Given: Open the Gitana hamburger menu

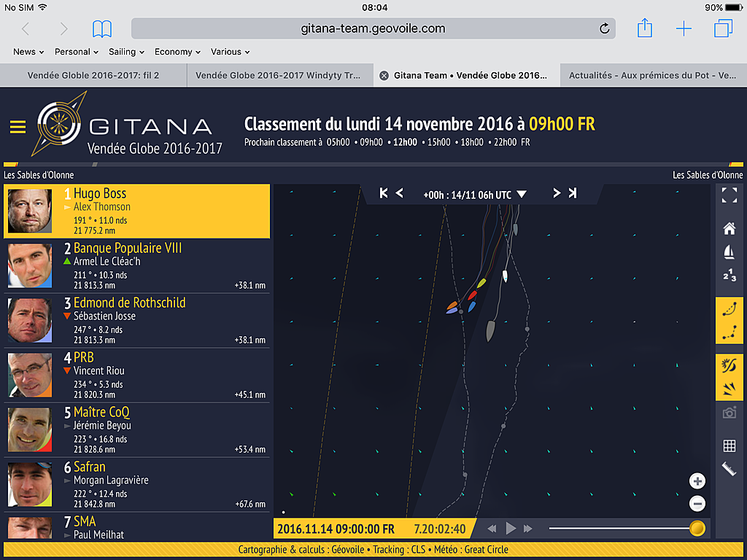Looking at the screenshot, I should point(18,127).
